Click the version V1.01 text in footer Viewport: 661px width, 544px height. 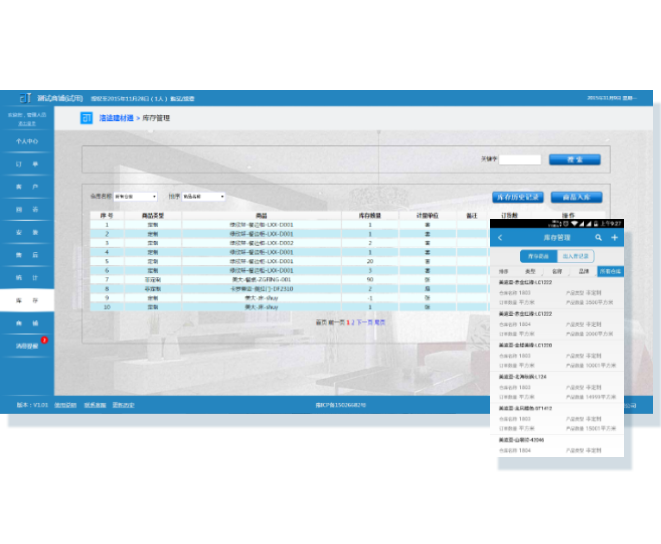(x=32, y=405)
